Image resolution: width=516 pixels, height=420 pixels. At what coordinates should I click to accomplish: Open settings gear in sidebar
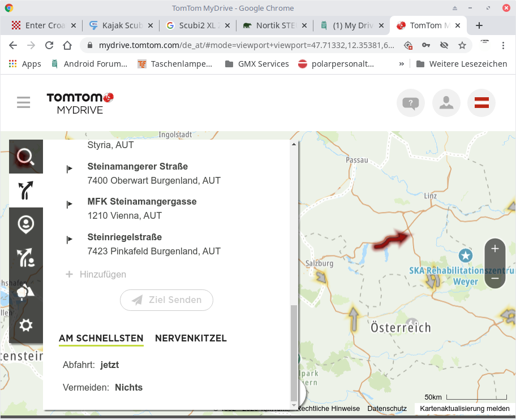(25, 325)
